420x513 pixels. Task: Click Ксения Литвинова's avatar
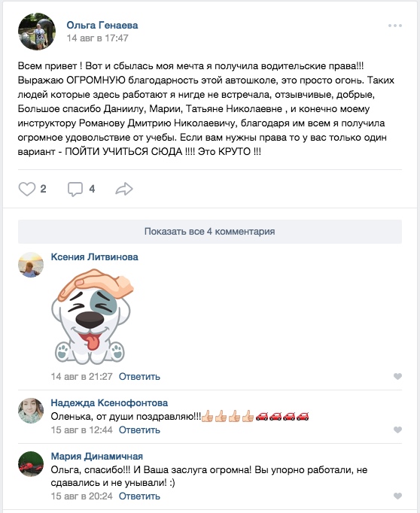click(31, 265)
